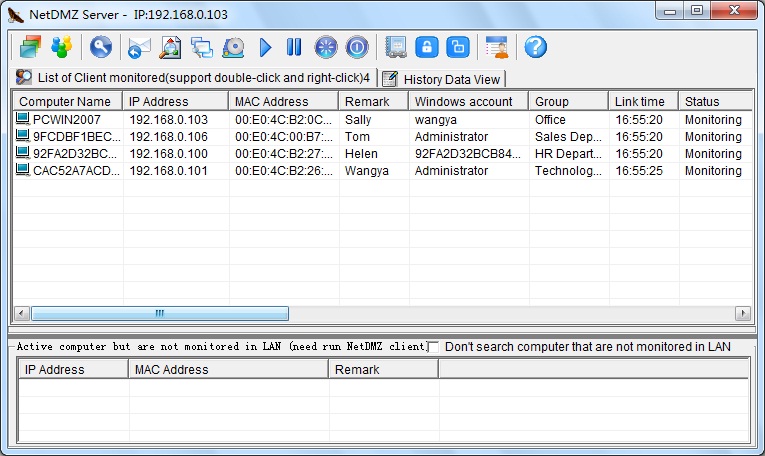This screenshot has height=456, width=765.
Task: Switch to the History Data View tab
Action: point(443,79)
